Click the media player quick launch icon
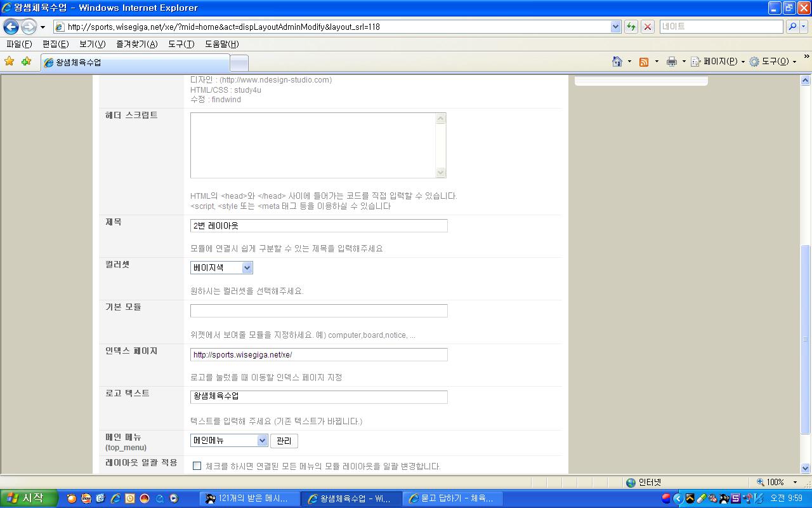Screen dimensions: 812x508 tap(174, 498)
